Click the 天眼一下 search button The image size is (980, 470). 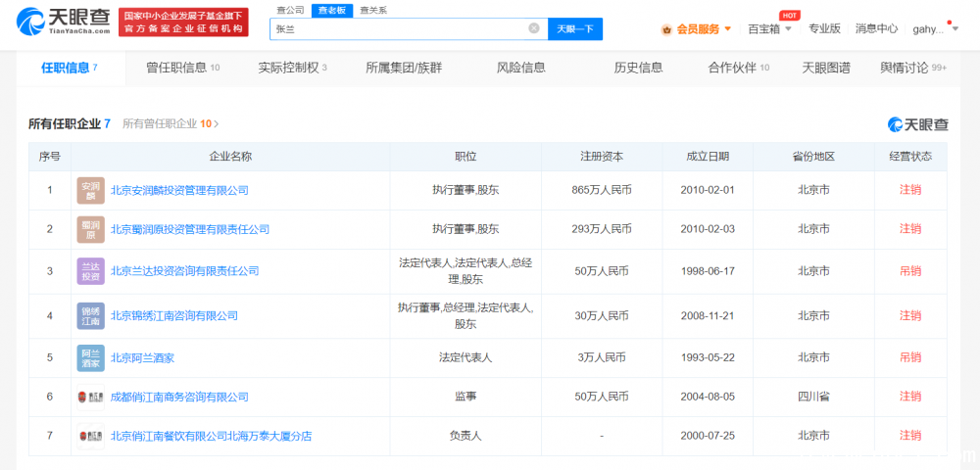coord(575,28)
